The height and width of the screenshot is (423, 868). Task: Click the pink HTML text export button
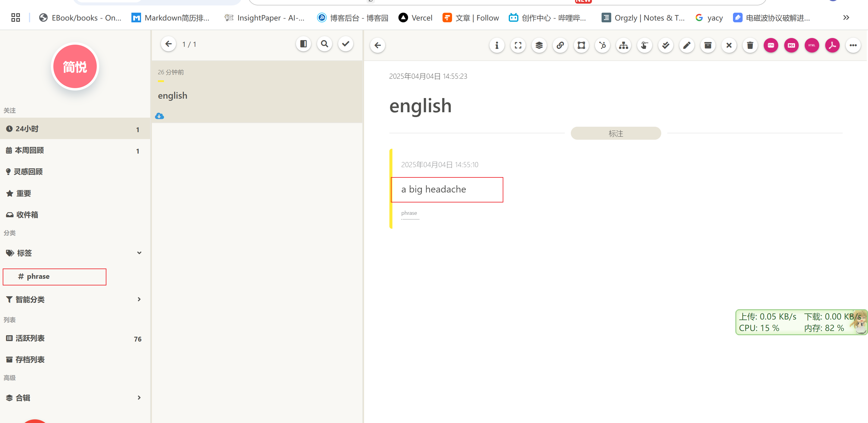coord(812,45)
